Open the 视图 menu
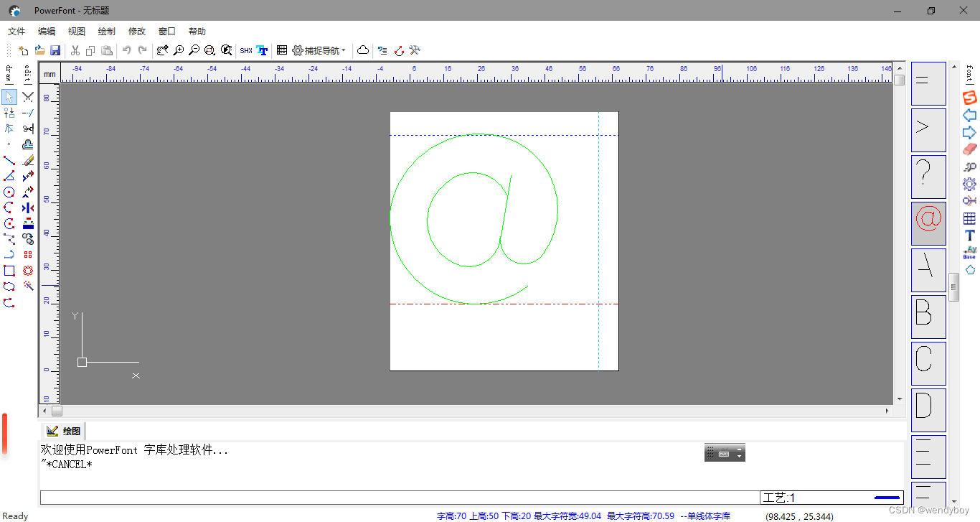The height and width of the screenshot is (522, 980). [77, 32]
